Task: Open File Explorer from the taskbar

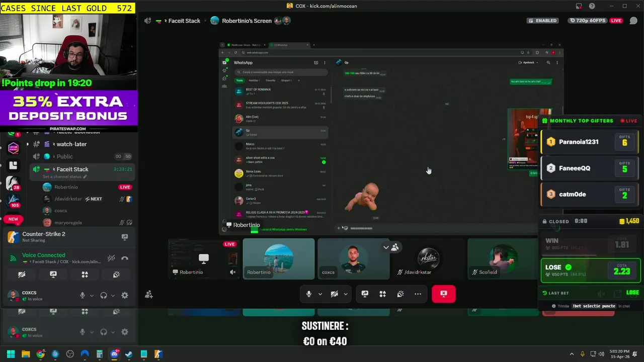Action: pos(26,354)
